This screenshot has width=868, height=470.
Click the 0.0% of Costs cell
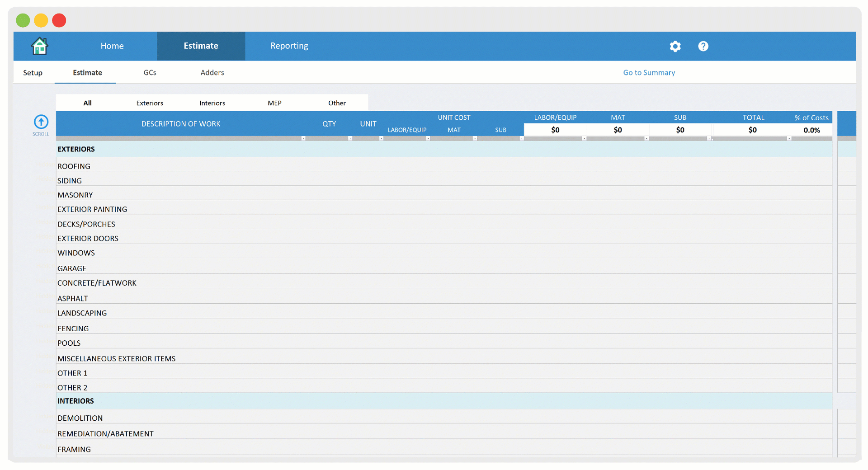coord(811,130)
